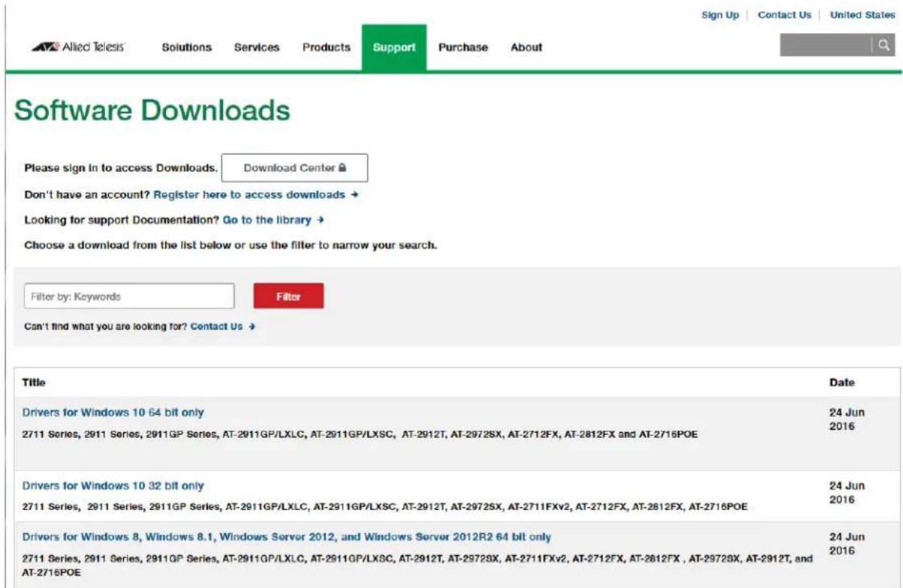903x588 pixels.
Task: Click the search magnifier icon
Action: (883, 46)
